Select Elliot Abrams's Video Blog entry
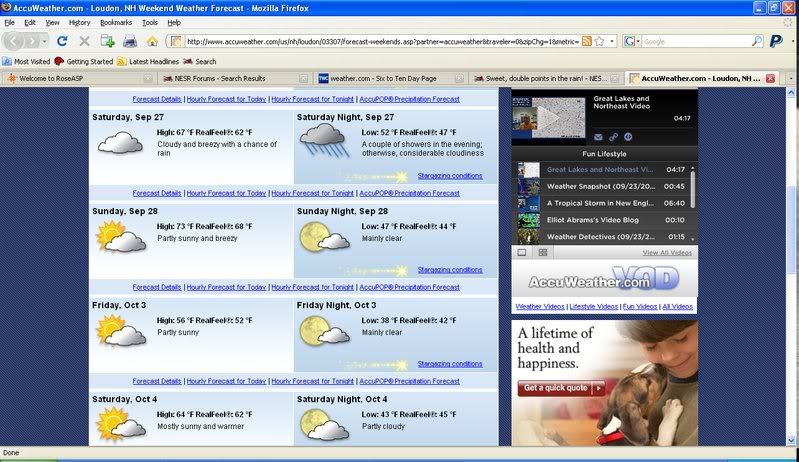Viewport: 799px width, 462px height. [601, 220]
